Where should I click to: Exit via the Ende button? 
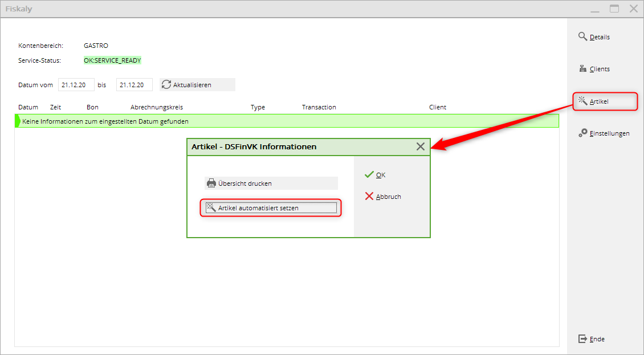(592, 339)
